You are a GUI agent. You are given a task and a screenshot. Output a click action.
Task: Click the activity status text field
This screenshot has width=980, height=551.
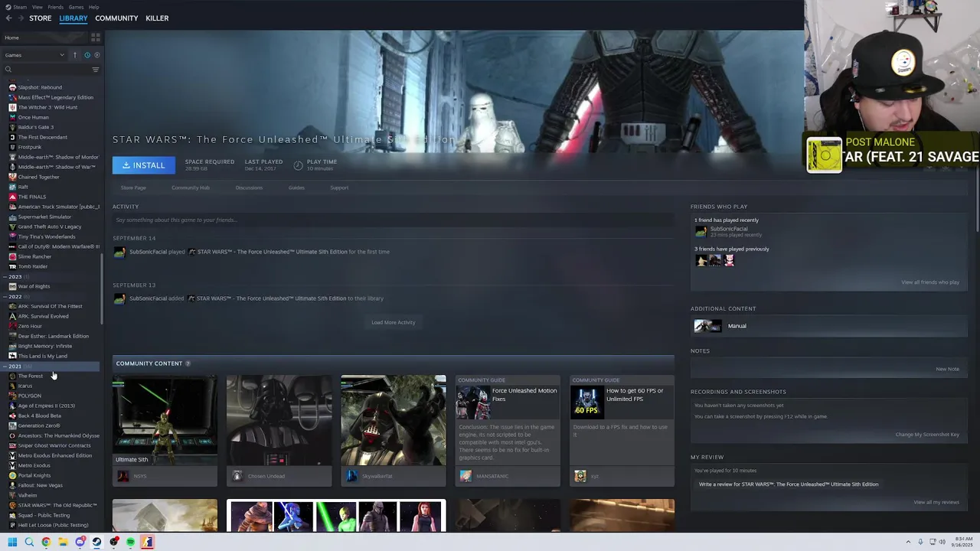click(394, 220)
